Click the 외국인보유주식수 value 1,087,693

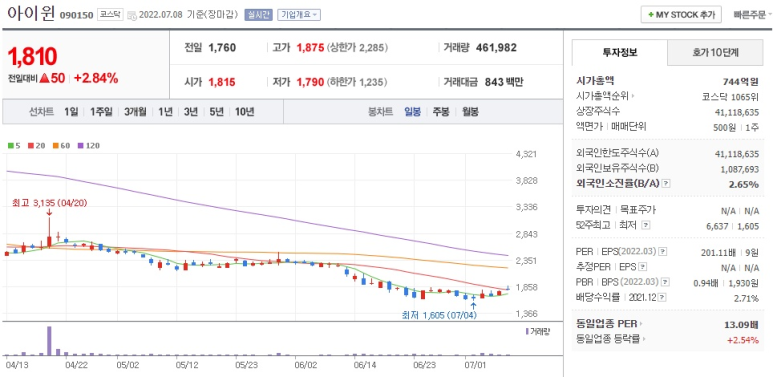point(739,169)
